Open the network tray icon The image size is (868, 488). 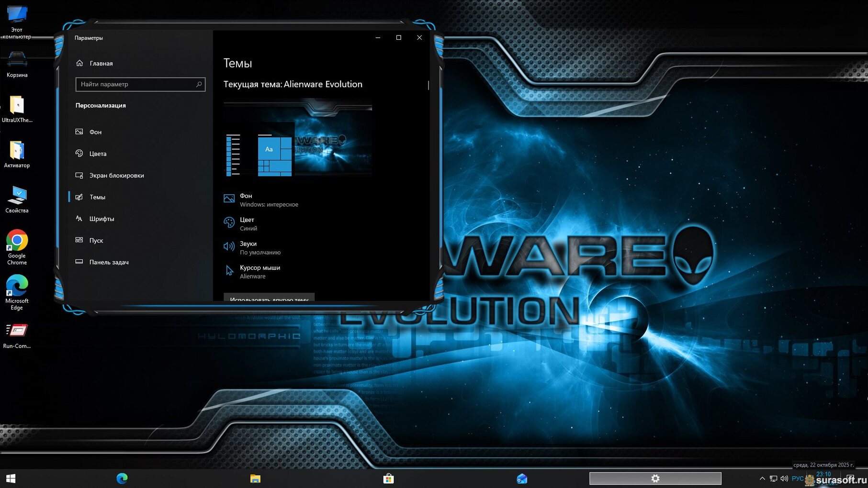pos(773,478)
